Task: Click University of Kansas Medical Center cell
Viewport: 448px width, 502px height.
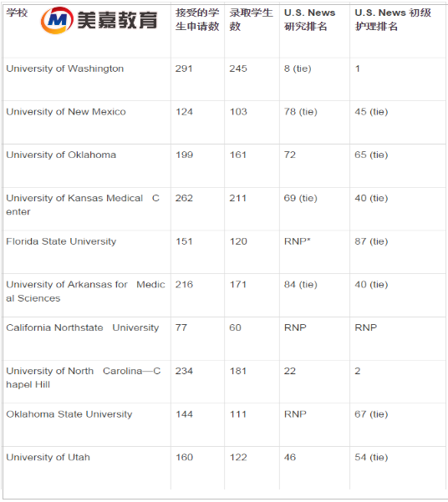Action: click(83, 205)
